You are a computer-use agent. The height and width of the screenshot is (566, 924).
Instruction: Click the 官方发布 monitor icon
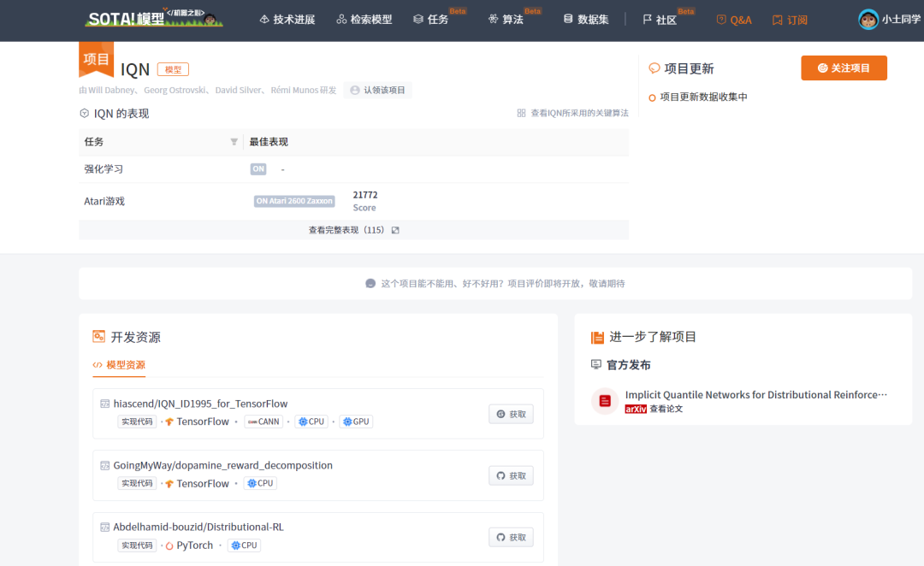click(x=596, y=364)
